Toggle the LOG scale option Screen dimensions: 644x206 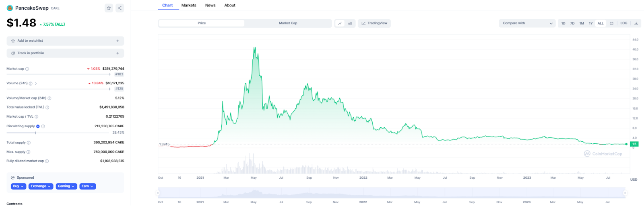pos(624,23)
